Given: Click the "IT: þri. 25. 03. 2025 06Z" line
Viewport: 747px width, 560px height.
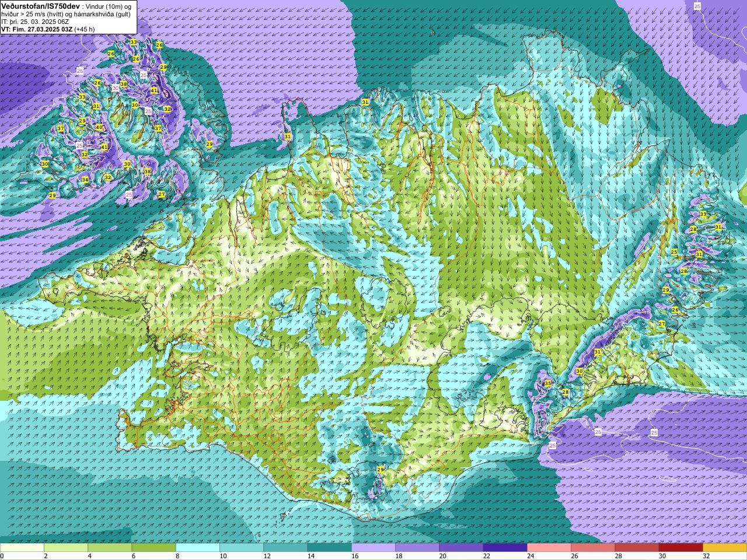Looking at the screenshot, I should [36, 21].
